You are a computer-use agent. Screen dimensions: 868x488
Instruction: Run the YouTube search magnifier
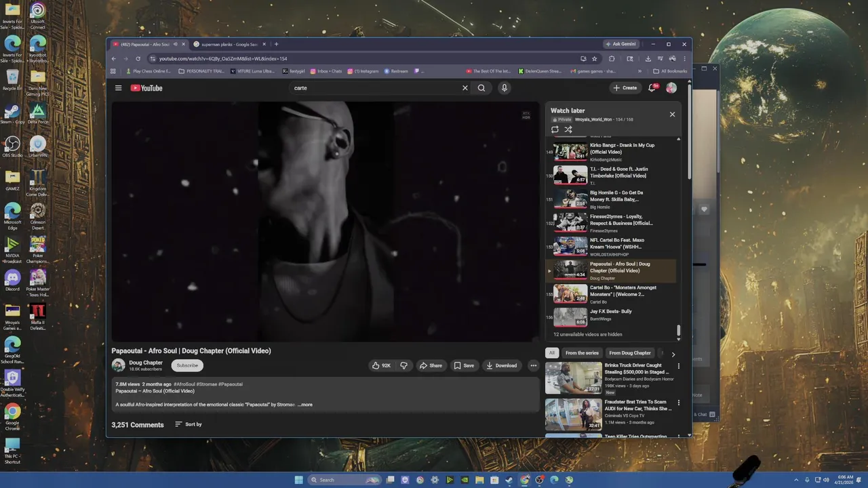click(481, 88)
